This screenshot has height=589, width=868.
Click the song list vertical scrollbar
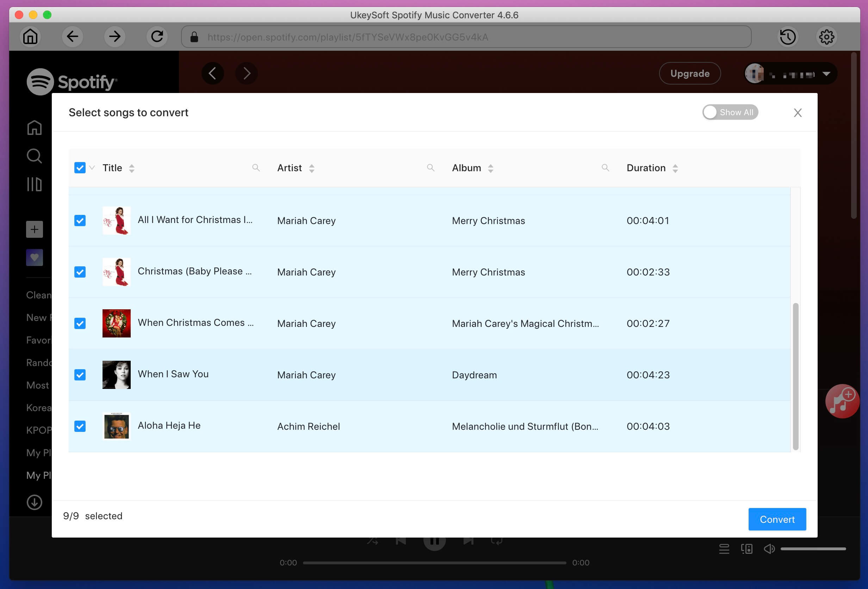795,376
